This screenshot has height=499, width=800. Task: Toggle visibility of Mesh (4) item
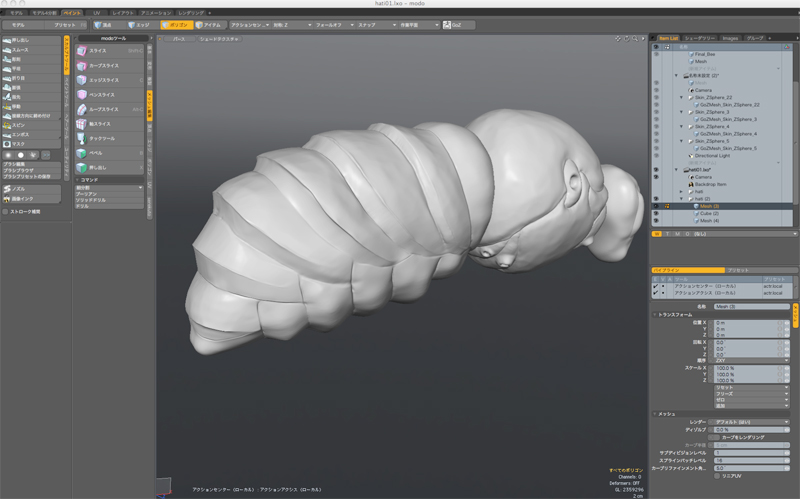[x=656, y=220]
